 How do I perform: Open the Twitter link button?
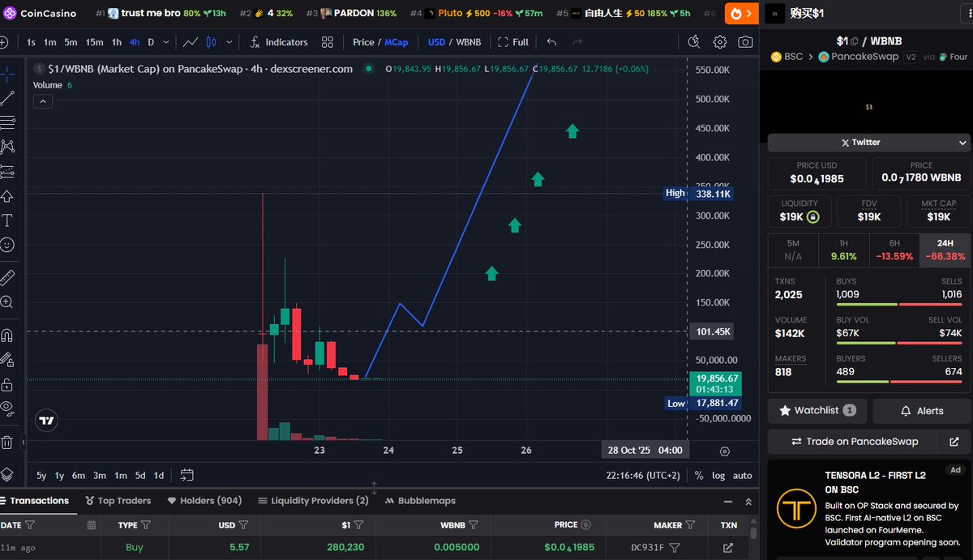coord(860,142)
